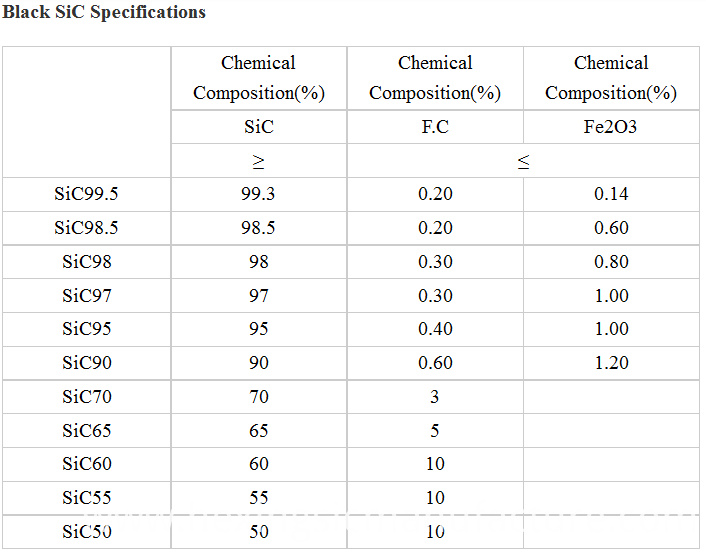
Task: Select the SiC99.5 row label
Action: point(86,194)
